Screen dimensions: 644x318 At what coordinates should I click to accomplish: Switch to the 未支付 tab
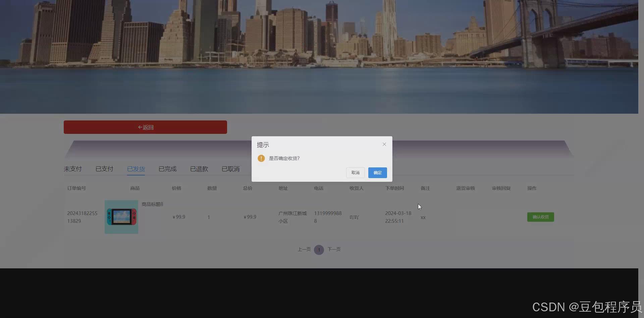point(73,169)
